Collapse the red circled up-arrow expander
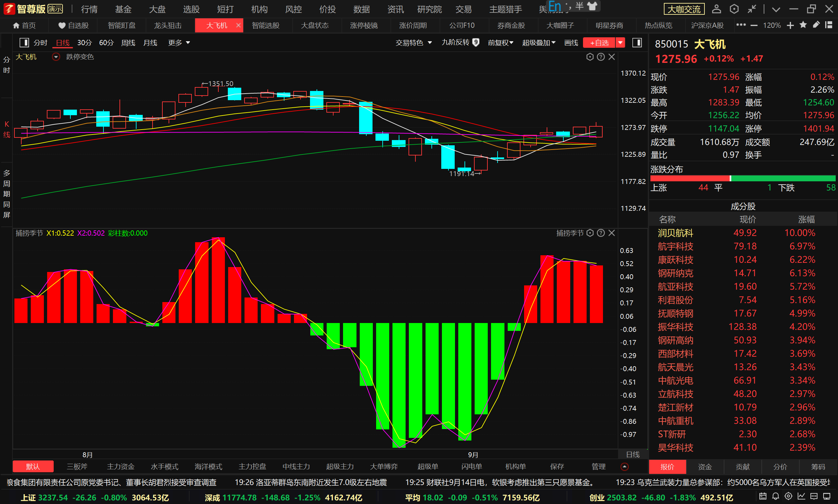The height and width of the screenshot is (504, 838). coord(624,467)
